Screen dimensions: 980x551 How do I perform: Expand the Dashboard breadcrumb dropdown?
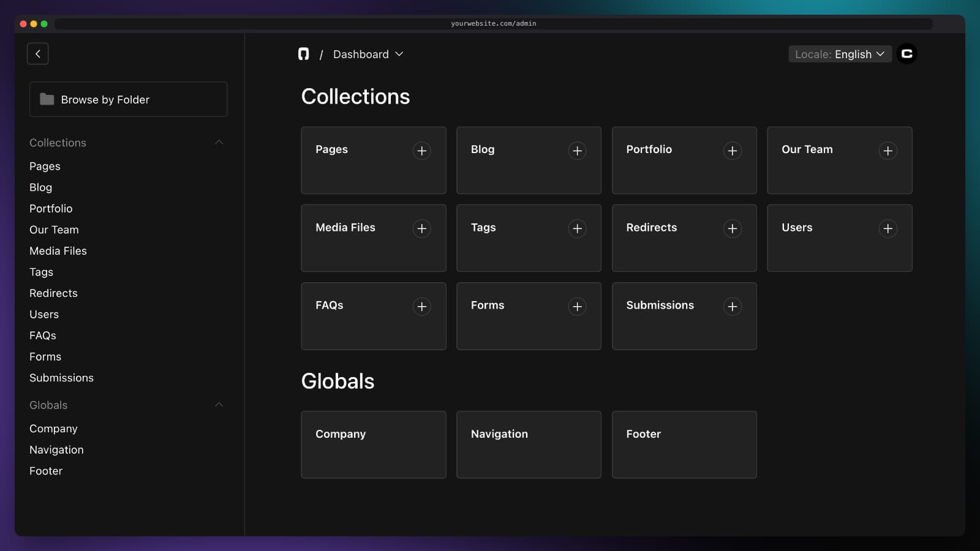(368, 54)
